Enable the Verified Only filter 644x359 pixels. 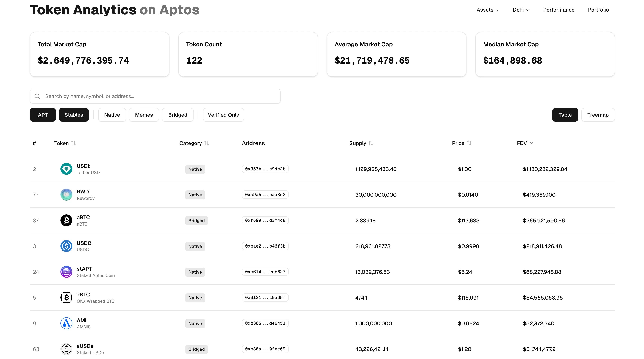click(x=223, y=115)
